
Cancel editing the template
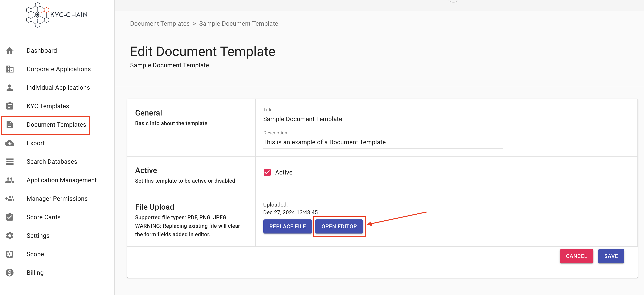click(x=576, y=256)
